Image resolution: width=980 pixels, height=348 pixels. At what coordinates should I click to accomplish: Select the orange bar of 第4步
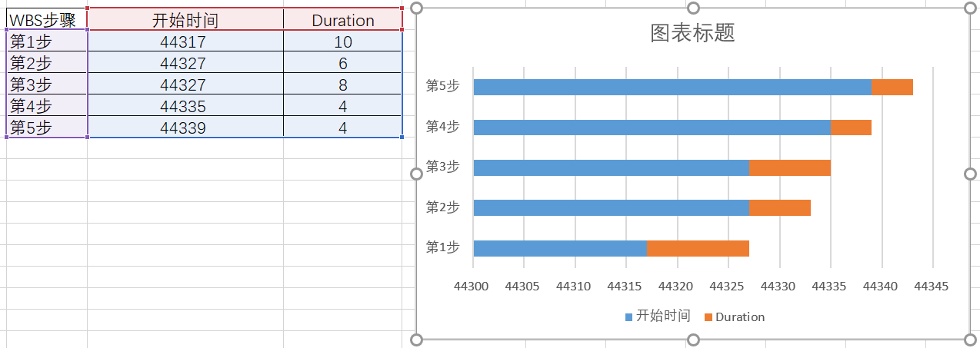click(x=851, y=128)
